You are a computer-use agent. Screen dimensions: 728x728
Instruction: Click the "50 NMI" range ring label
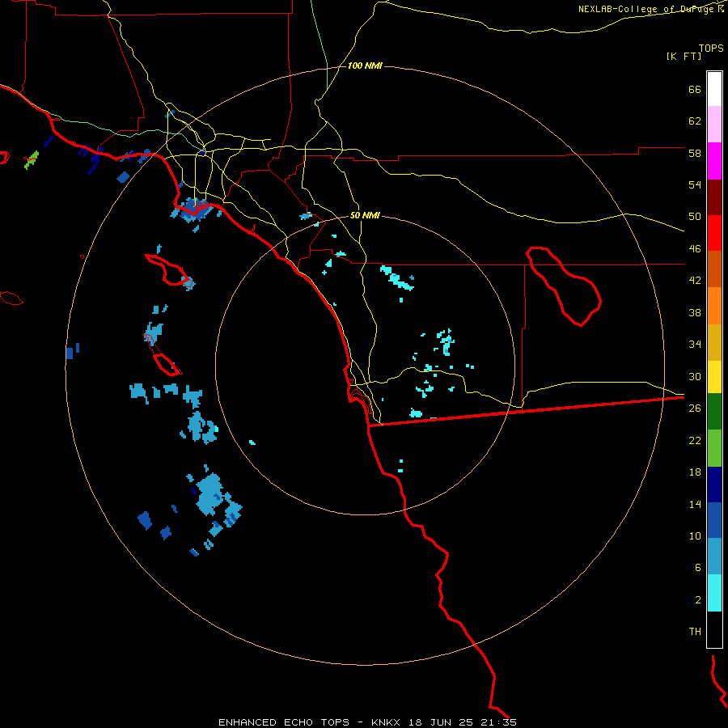point(365,215)
